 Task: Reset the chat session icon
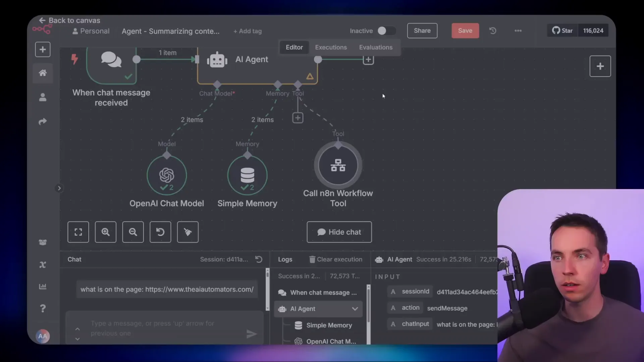click(x=259, y=259)
